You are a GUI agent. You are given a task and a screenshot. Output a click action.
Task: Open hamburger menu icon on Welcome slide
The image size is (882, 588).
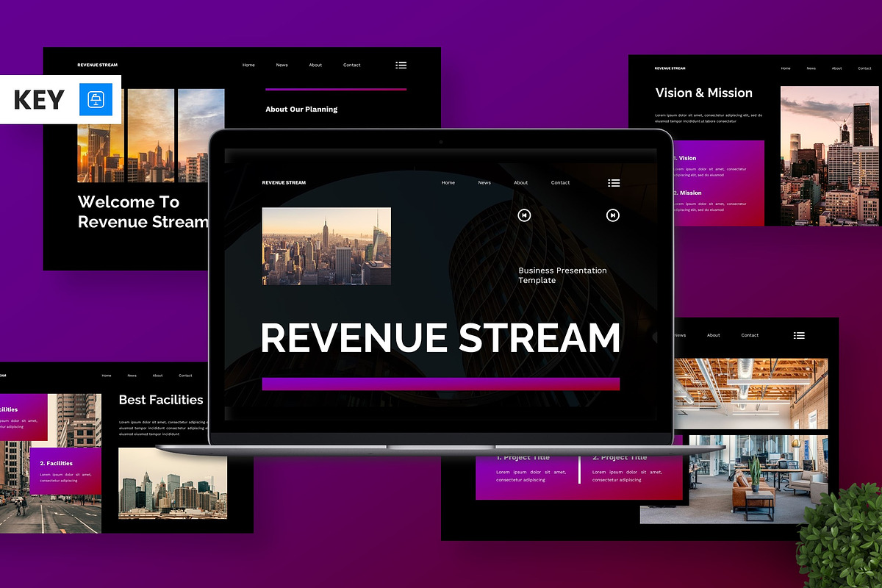(401, 65)
